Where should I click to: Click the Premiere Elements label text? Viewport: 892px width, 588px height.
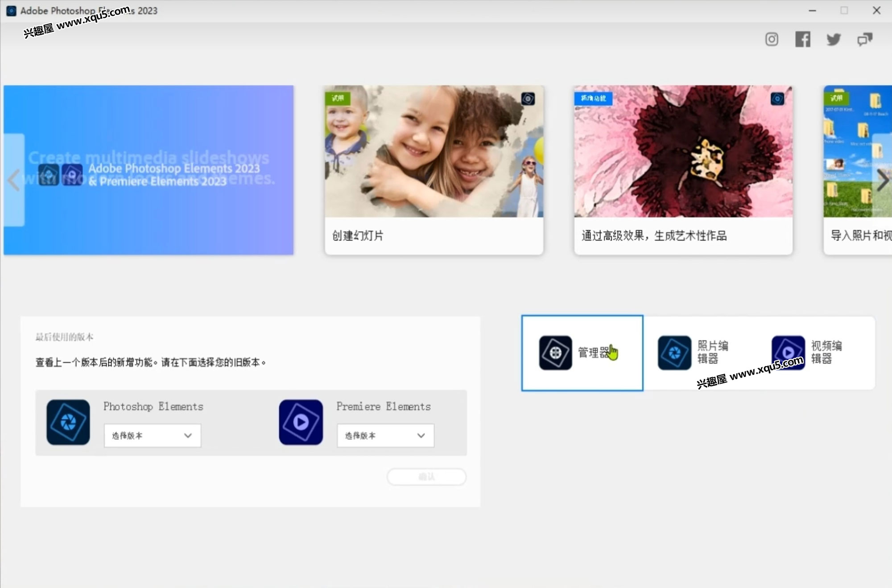tap(384, 407)
